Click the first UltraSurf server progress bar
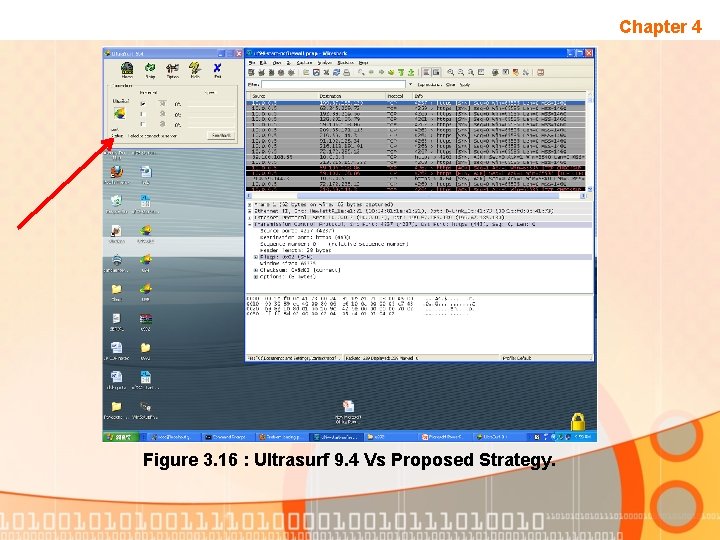 [212, 104]
